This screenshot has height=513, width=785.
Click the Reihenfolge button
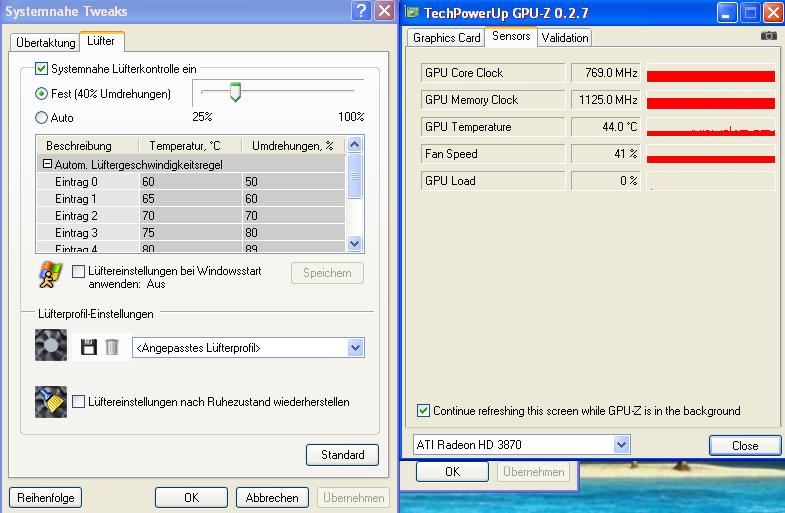pos(46,498)
